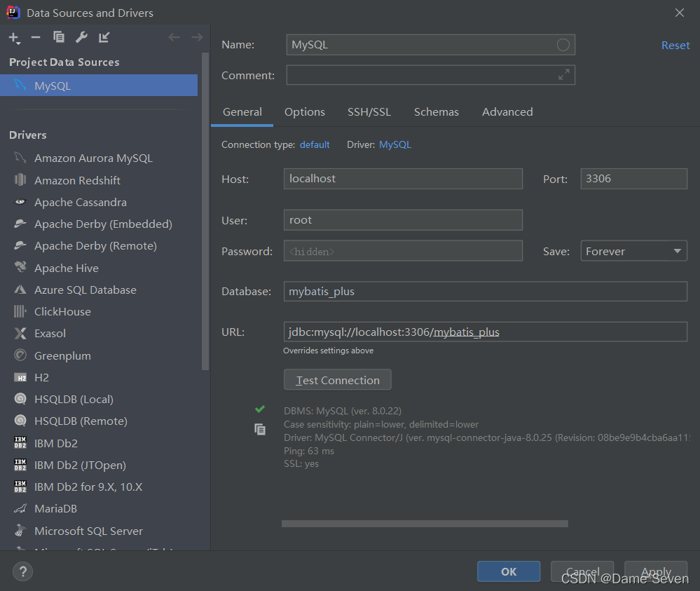
Task: Close the Data Sources and Drivers dialog
Action: (x=680, y=13)
